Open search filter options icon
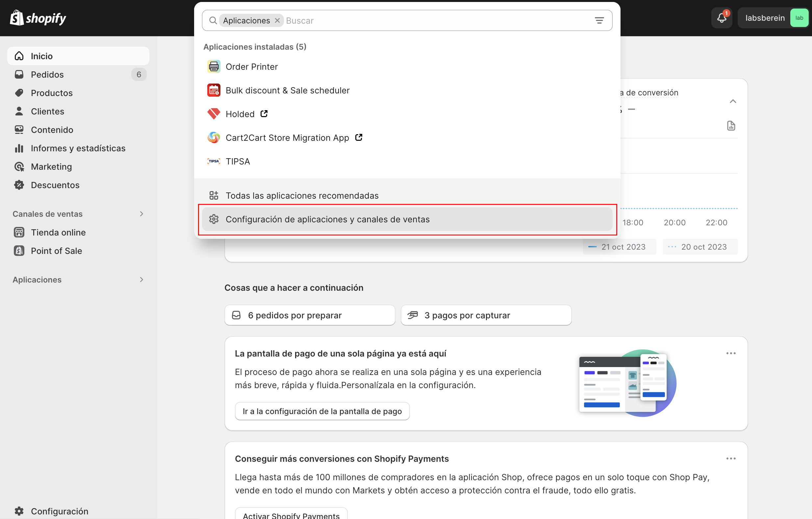The height and width of the screenshot is (519, 812). (599, 20)
